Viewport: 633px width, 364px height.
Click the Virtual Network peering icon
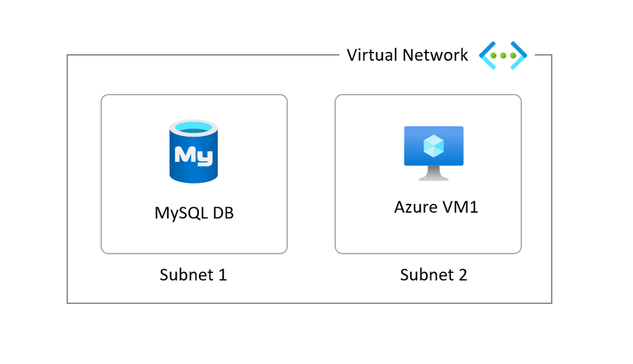coord(503,55)
